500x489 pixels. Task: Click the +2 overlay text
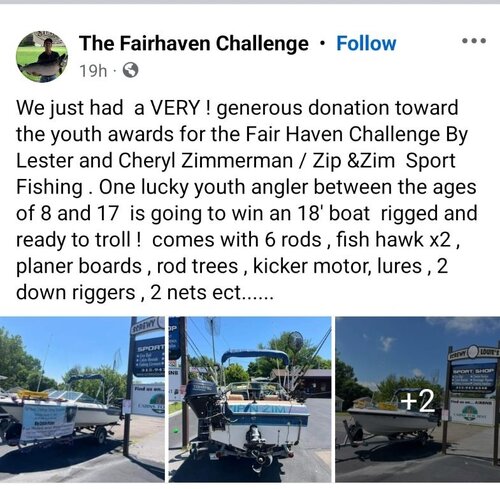[x=418, y=401]
